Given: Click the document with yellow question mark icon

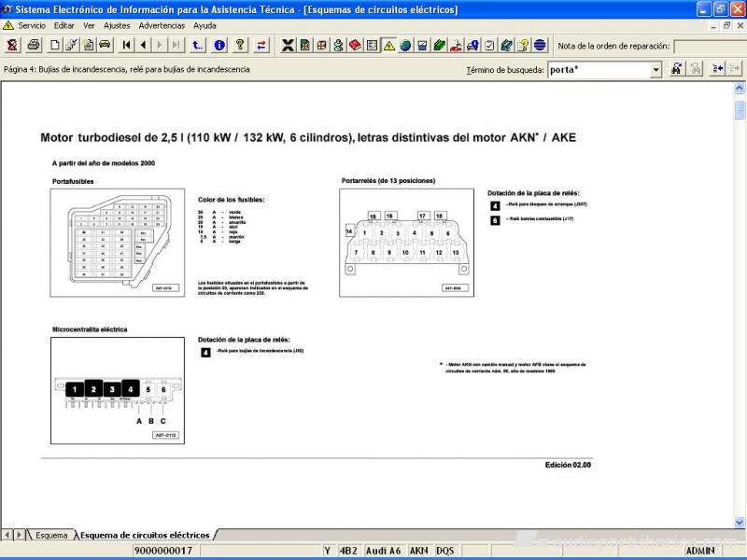Looking at the screenshot, I should click(x=523, y=45).
